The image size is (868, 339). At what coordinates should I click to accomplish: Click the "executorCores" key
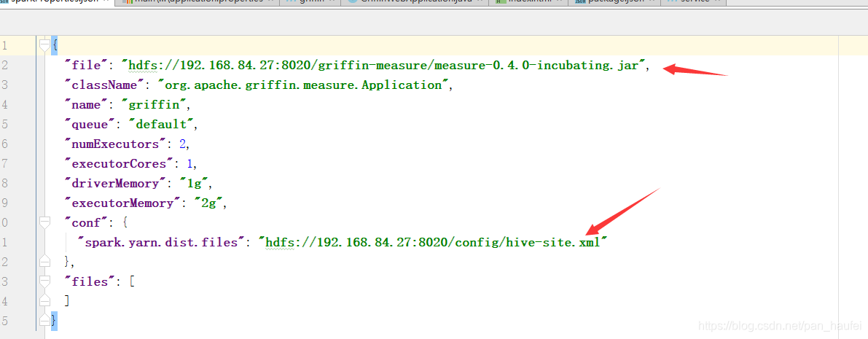coord(119,164)
